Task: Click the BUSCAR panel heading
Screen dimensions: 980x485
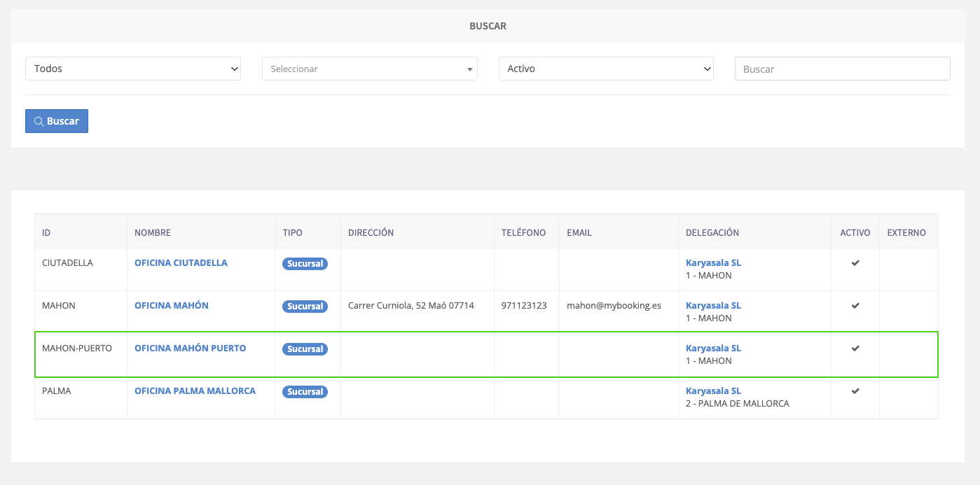Action: point(488,26)
